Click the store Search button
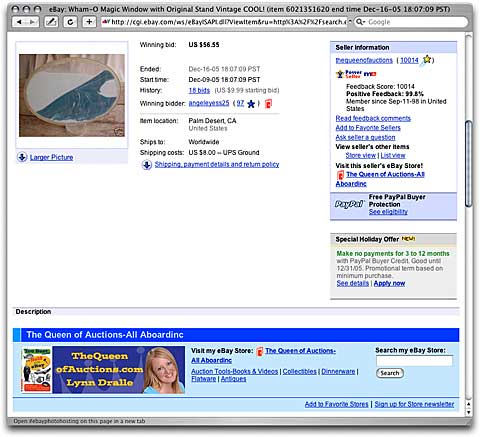Viewport: 480px width, 437px height. pyautogui.click(x=390, y=373)
